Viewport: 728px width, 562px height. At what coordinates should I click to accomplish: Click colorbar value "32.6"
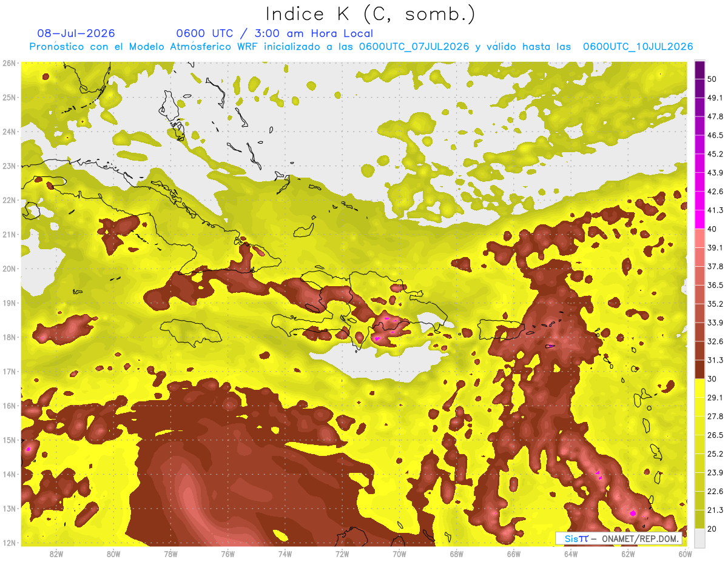(715, 341)
